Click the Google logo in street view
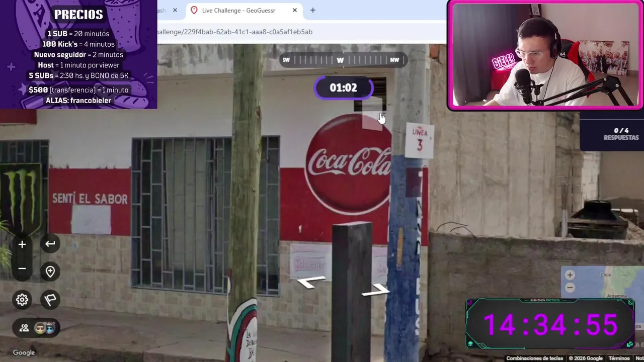Viewport: 644px width, 362px height. pos(24,353)
